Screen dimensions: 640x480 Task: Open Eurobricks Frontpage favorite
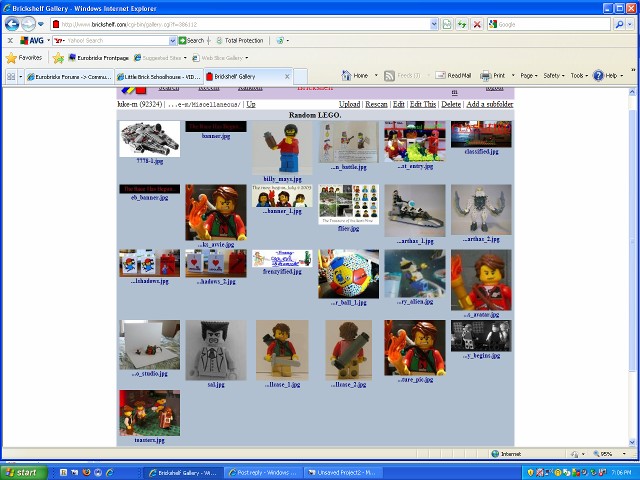click(98, 58)
